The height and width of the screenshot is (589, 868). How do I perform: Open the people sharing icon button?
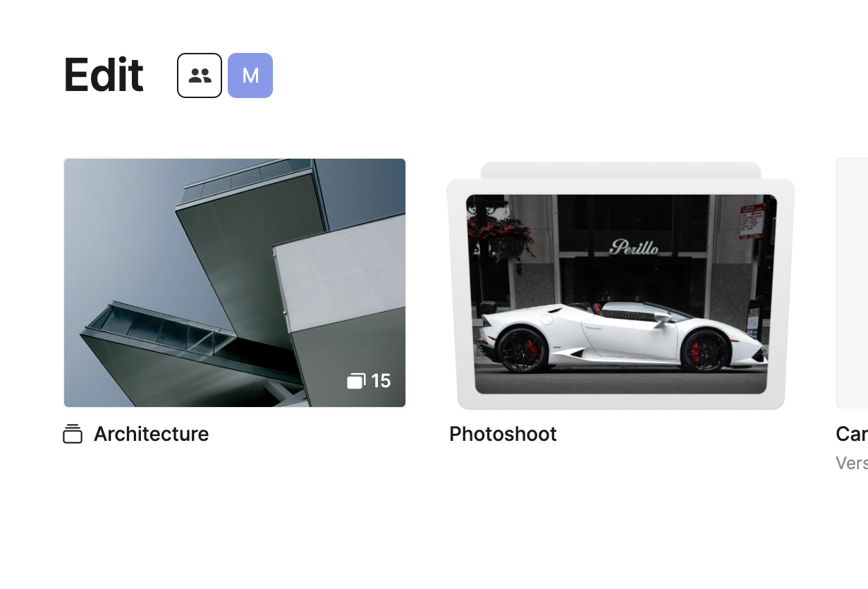click(x=200, y=75)
